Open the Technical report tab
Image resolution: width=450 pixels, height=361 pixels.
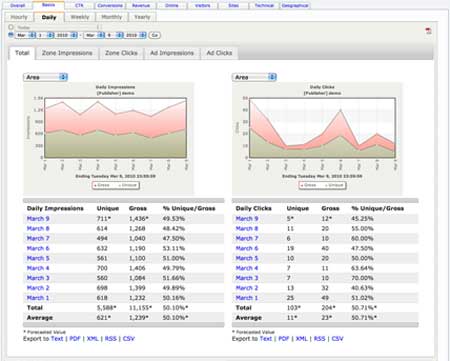(x=264, y=6)
